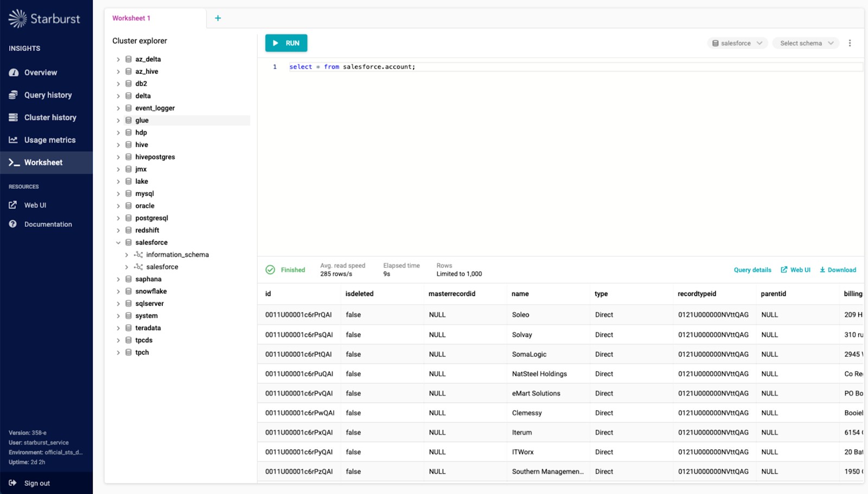Expand the salesforce schema under salesforce
Screen dimensions: 868x494
tap(127, 267)
